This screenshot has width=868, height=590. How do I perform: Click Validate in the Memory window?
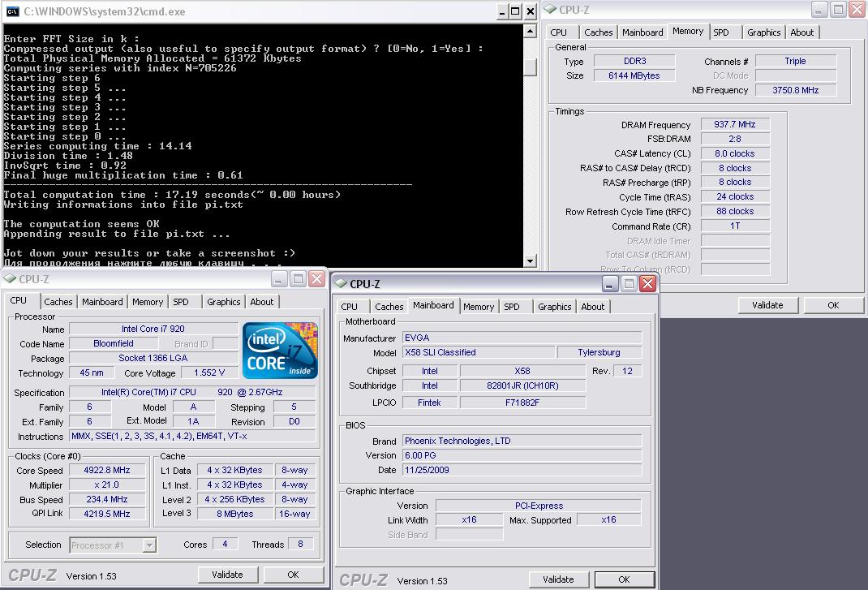(x=767, y=305)
